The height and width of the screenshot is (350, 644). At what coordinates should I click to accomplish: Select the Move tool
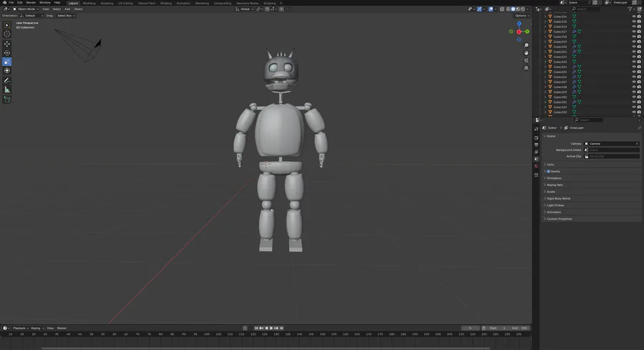click(7, 44)
